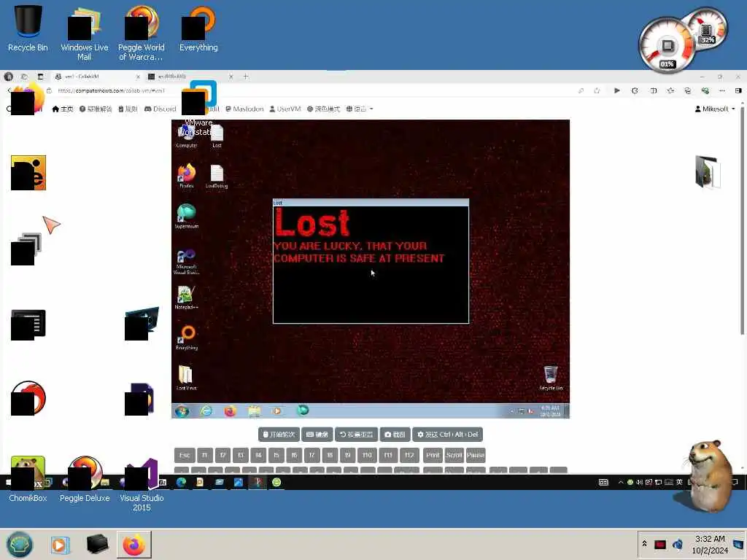Open the Everything shortcut inside the VM desktop

pos(186,338)
